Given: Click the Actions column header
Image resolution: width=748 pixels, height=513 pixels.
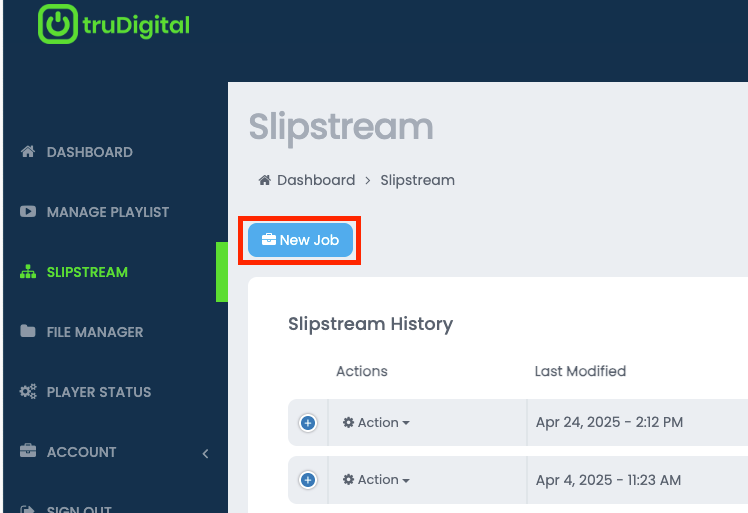Looking at the screenshot, I should tap(362, 371).
